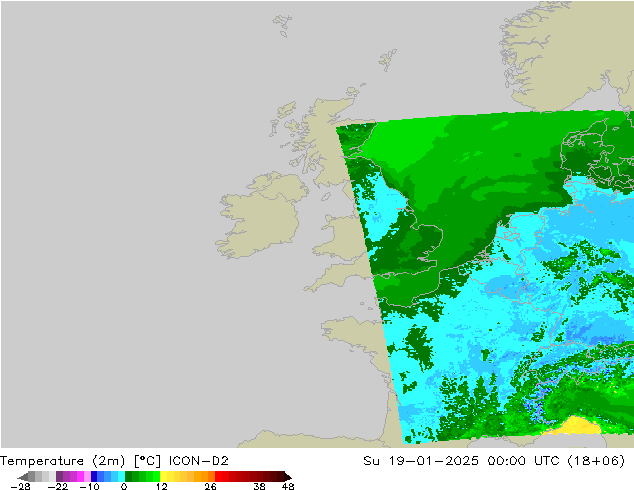Click the '38' legend label
This screenshot has width=634, height=490.
tap(259, 486)
